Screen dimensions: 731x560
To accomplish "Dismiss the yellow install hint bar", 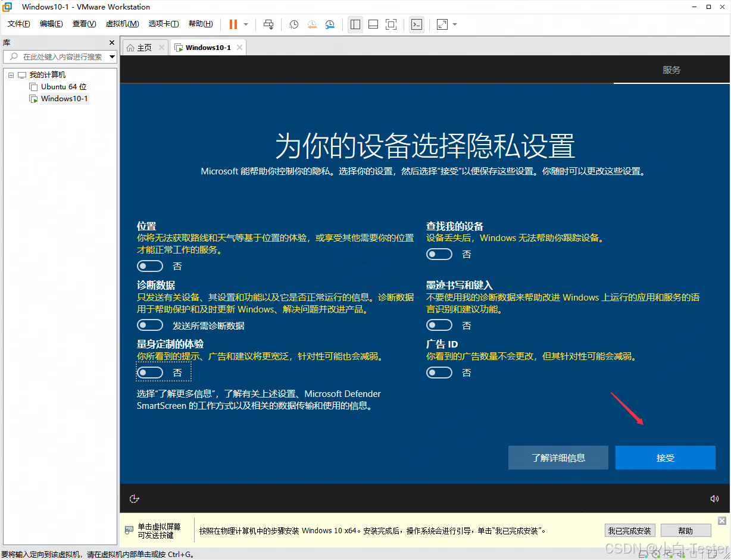I will pyautogui.click(x=722, y=521).
